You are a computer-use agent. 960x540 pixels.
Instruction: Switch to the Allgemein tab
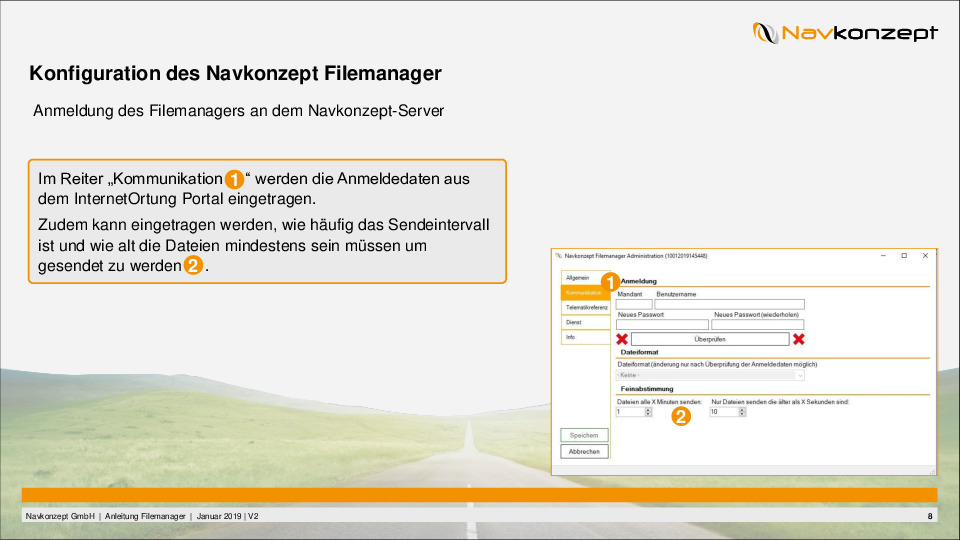tap(583, 277)
